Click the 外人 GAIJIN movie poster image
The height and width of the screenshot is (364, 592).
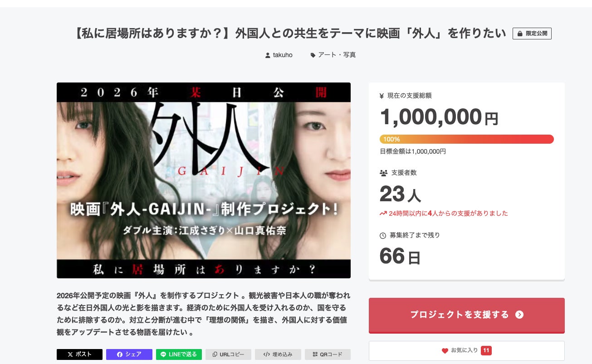point(204,180)
